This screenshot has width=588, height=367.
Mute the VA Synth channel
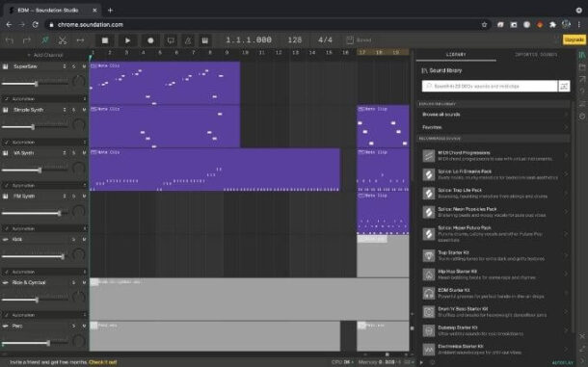click(x=84, y=153)
